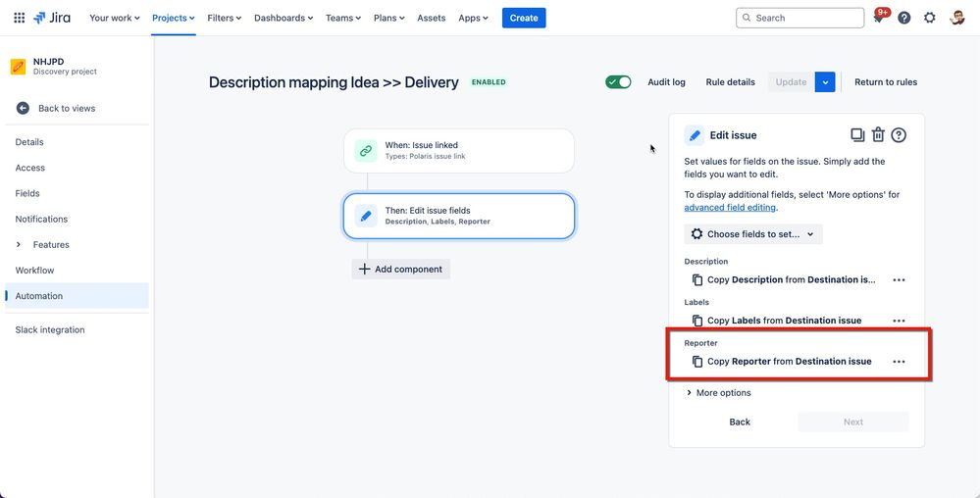Open the notifications bell with 9+ badge
This screenshot has width=980, height=498.
coord(879,18)
